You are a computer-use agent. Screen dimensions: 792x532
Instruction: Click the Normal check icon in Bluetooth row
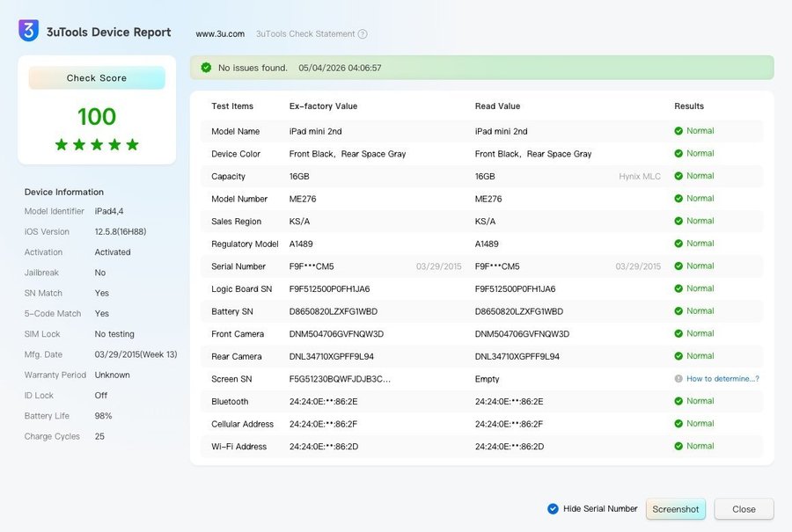click(678, 401)
